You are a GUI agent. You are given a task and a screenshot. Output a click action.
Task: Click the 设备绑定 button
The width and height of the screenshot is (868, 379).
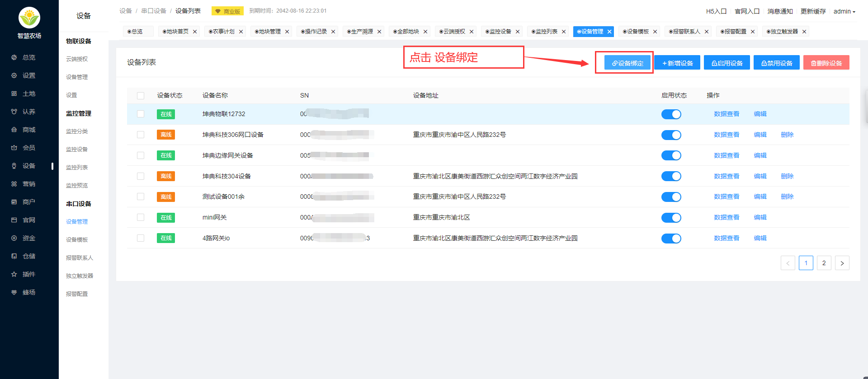pyautogui.click(x=627, y=63)
